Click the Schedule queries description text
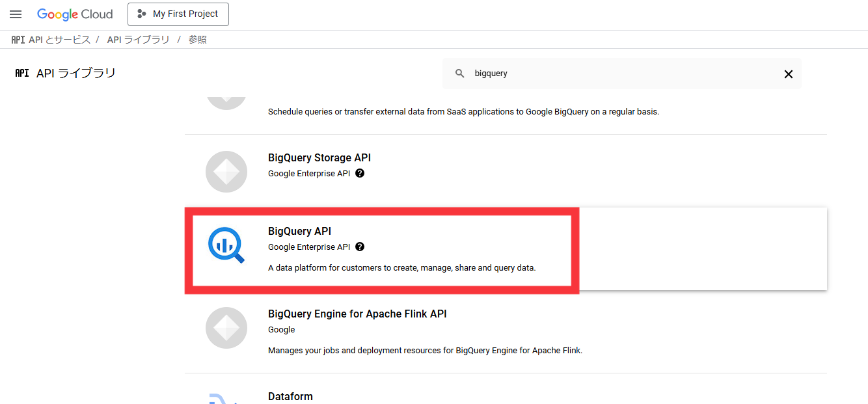This screenshot has height=404, width=868. point(463,111)
